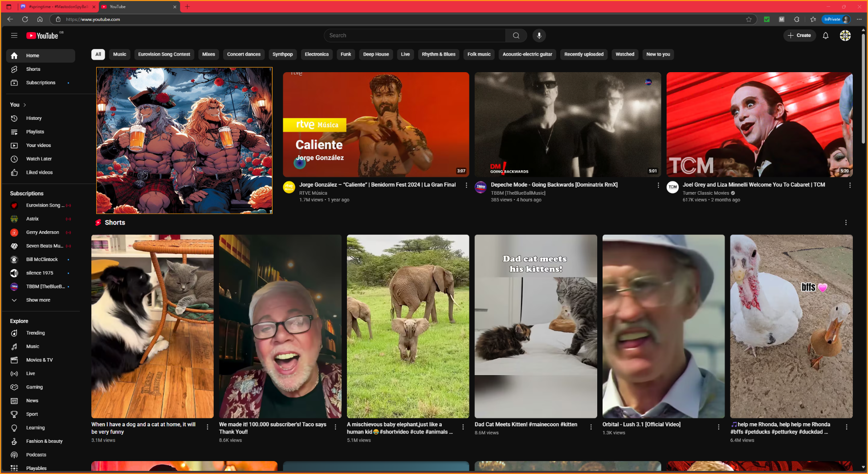Open Learning in Explore section
868x474 pixels.
[41, 428]
